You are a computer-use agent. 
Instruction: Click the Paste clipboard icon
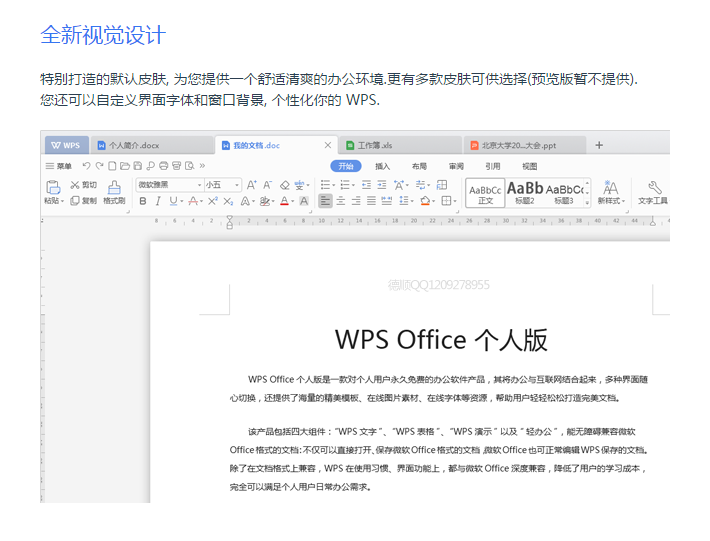(53, 187)
